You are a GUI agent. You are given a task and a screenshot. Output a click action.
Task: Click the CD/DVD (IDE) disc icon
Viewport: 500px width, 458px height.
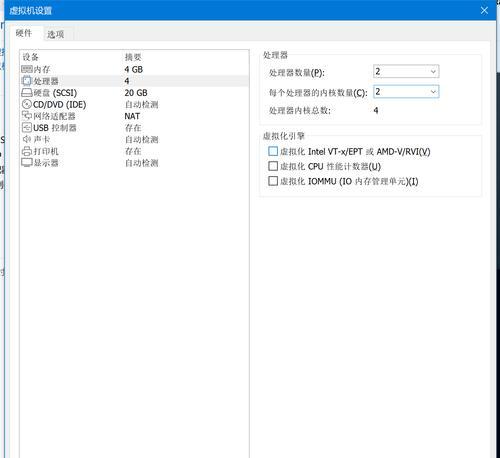27,104
